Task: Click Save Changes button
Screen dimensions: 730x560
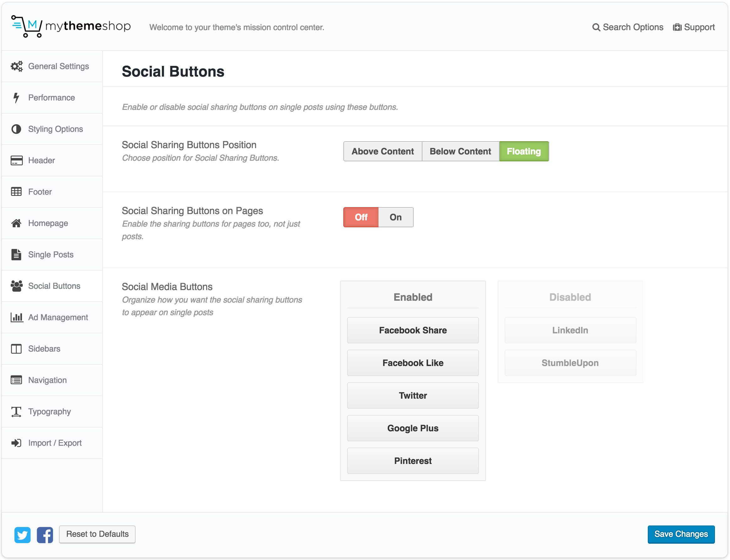Action: point(681,534)
